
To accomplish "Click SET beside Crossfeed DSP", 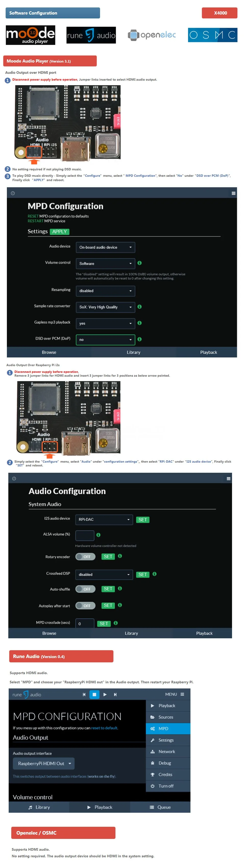I will (x=143, y=575).
